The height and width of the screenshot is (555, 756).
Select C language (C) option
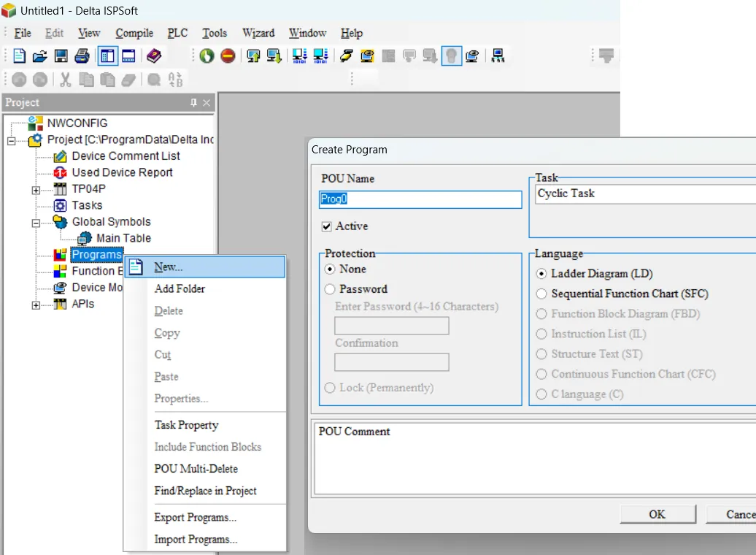541,394
